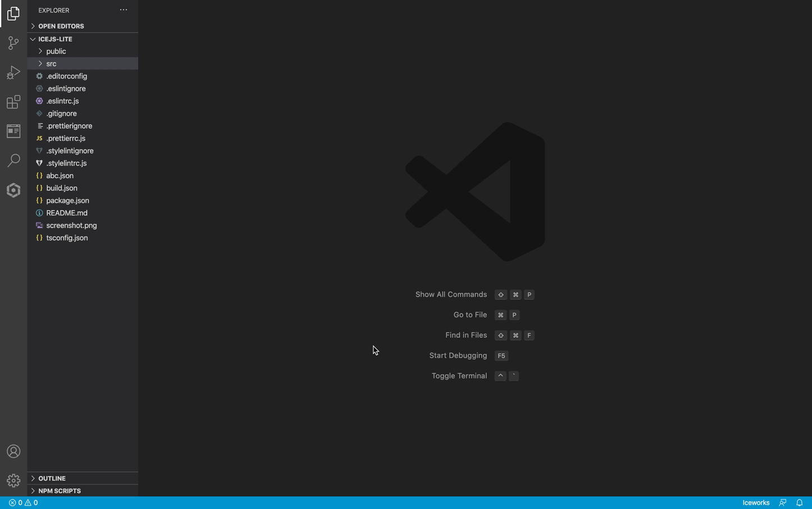Click the 'Toggle Terminal' hint text

[459, 376]
